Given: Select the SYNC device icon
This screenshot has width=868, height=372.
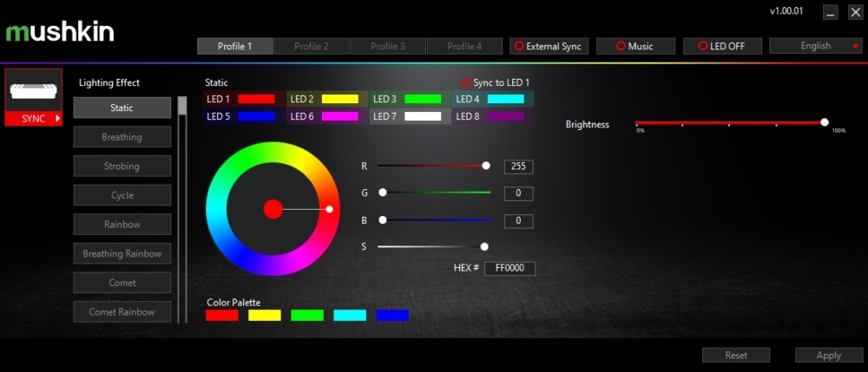Looking at the screenshot, I should tap(33, 90).
